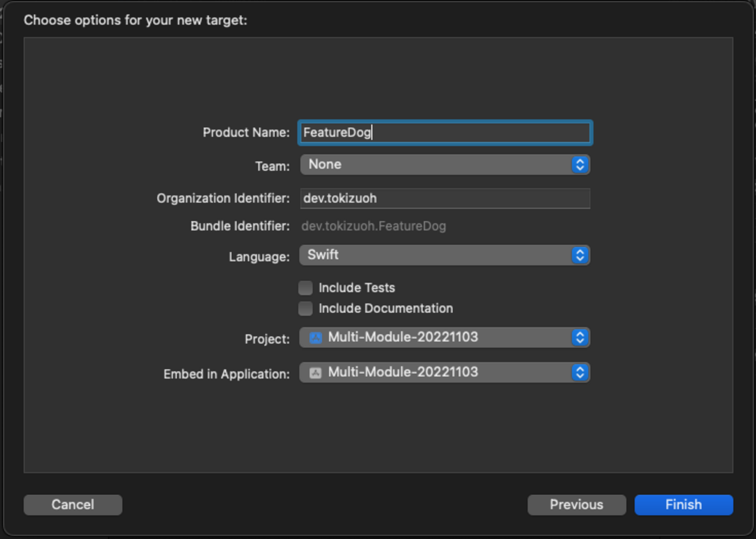Click the blue chevron arrows on Team popup
This screenshot has height=539, width=756.
[x=579, y=165]
